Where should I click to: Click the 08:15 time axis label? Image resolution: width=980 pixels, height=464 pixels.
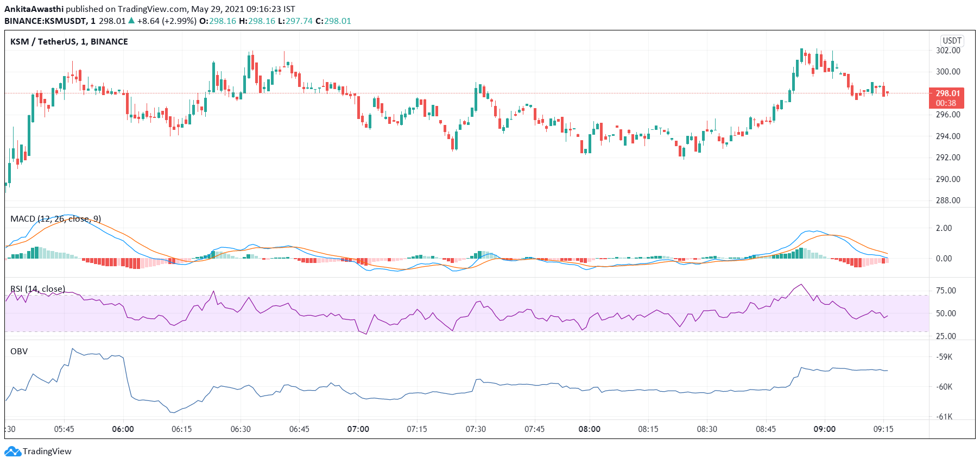click(648, 429)
